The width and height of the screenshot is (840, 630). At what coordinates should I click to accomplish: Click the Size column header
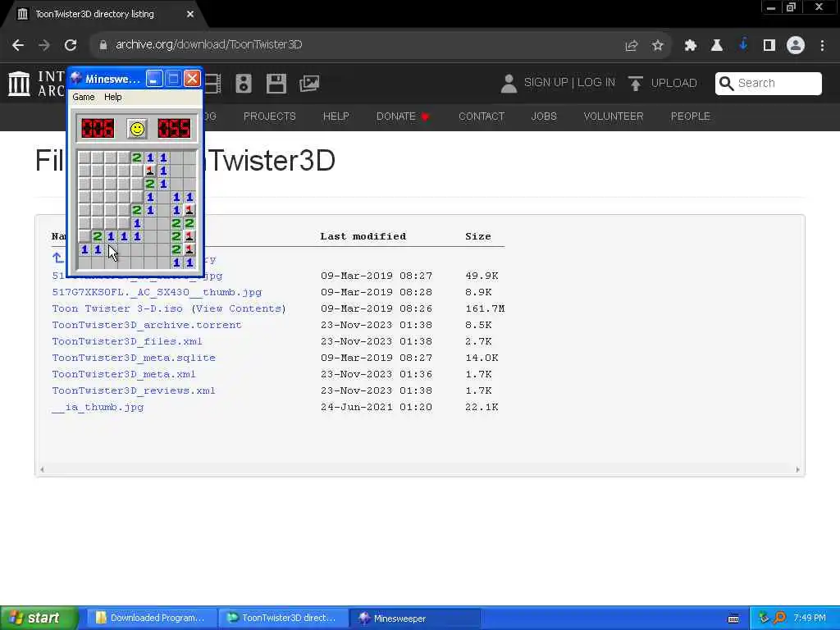478,236
